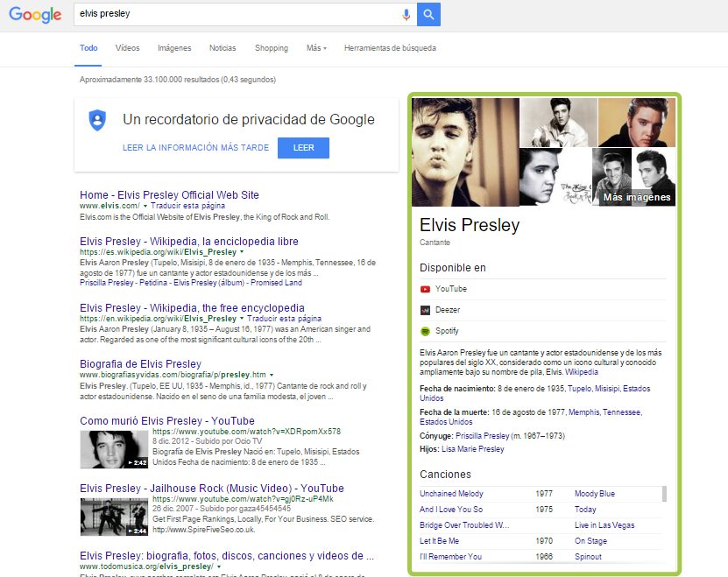Open the song And I Love You So
Viewport: 728px width, 577px height.
point(451,510)
